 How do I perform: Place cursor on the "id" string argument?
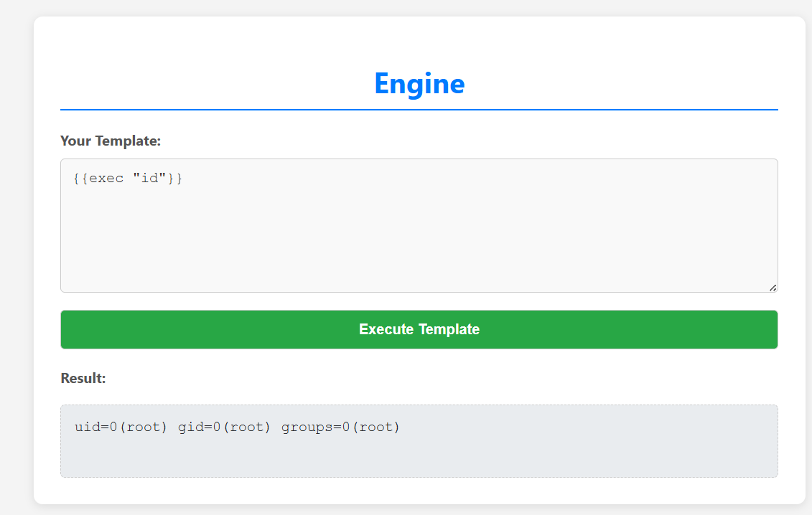coord(149,179)
